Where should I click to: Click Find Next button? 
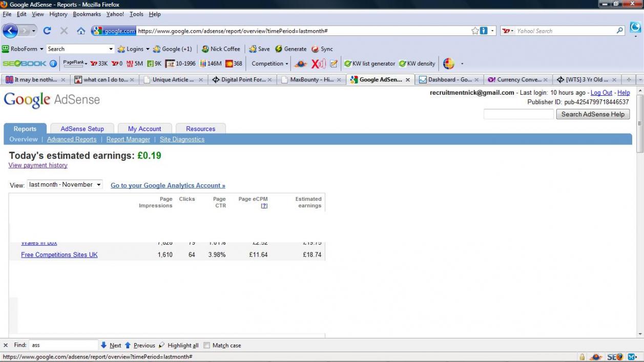[111, 346]
